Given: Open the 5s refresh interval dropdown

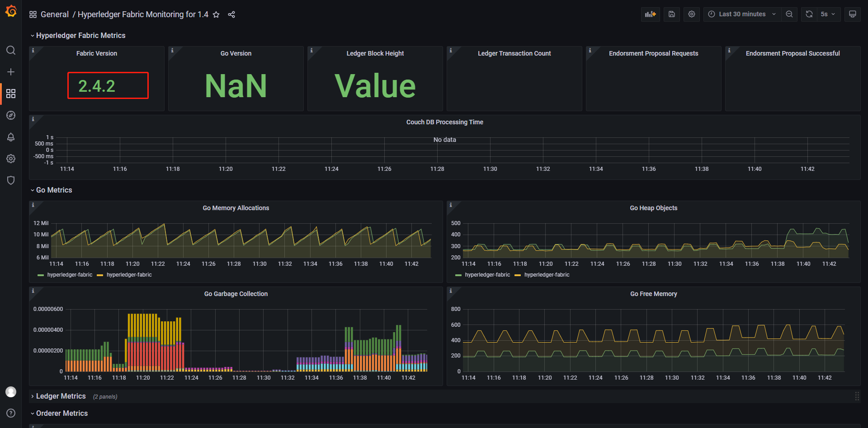Looking at the screenshot, I should point(829,14).
